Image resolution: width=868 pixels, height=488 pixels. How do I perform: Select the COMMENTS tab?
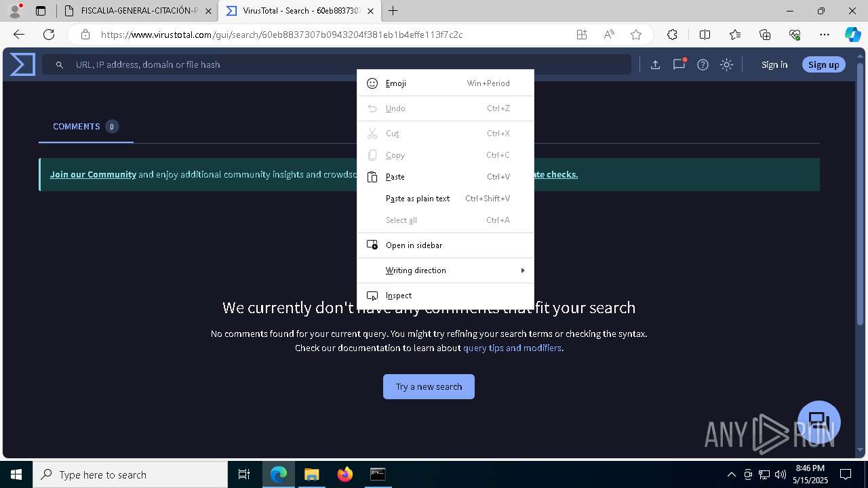point(85,127)
